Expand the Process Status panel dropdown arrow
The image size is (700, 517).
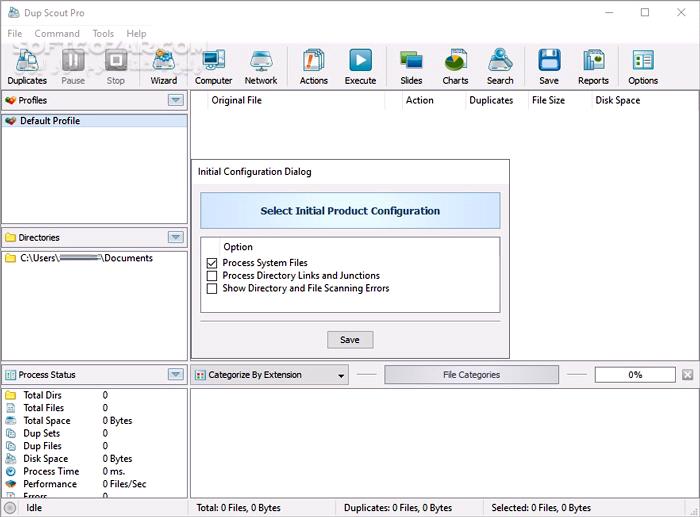pos(176,374)
